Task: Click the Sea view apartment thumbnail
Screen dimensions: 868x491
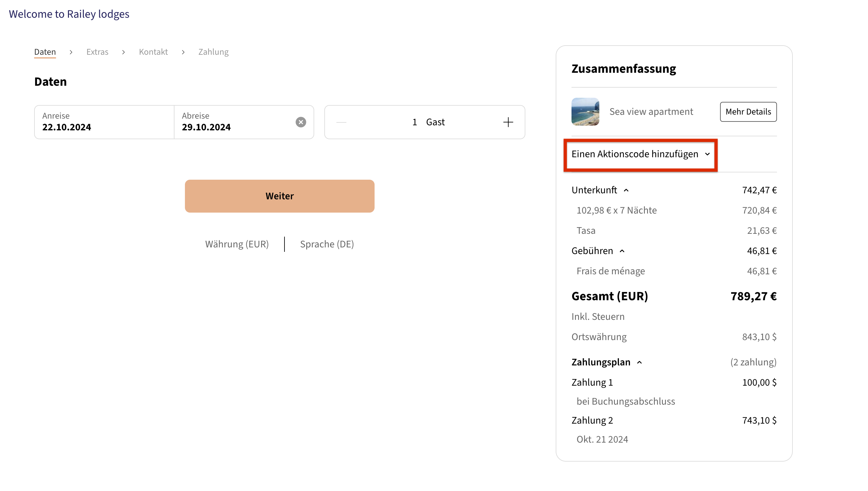Action: 585,112
